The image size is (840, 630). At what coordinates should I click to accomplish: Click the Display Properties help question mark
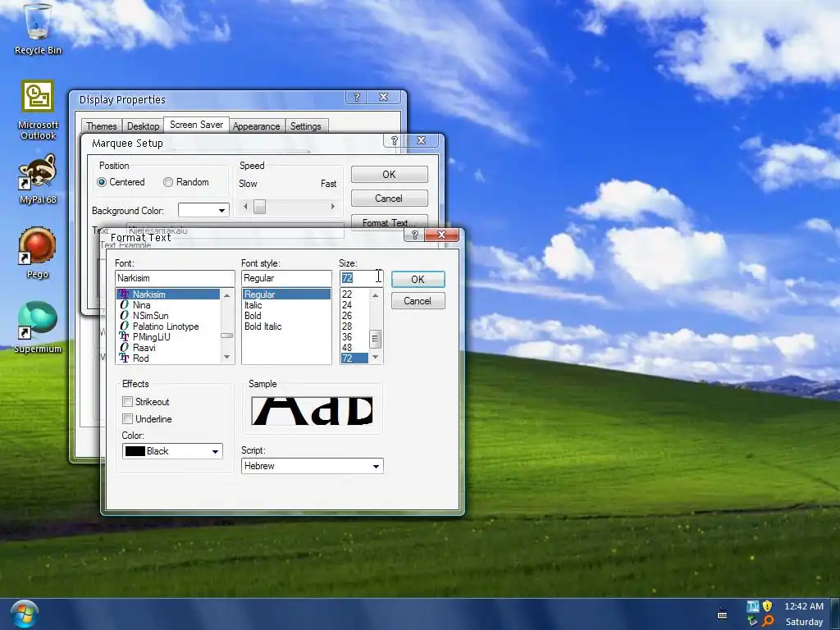(356, 97)
